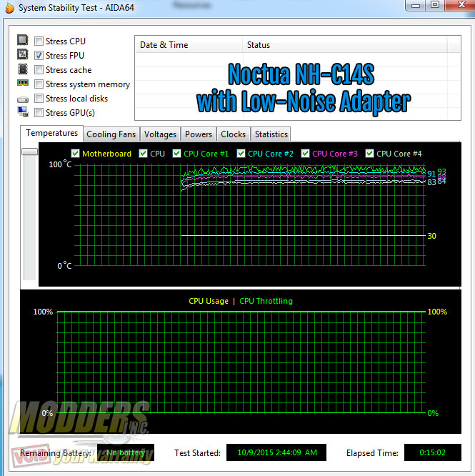Toggle the CPU Core #4 graph checkbox
Image resolution: width=475 pixels, height=476 pixels.
pyautogui.click(x=369, y=153)
